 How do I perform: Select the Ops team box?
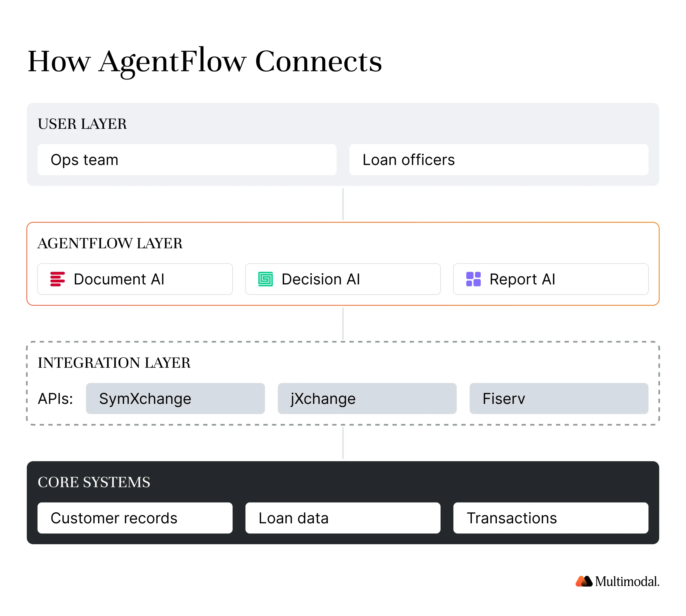coord(187,159)
